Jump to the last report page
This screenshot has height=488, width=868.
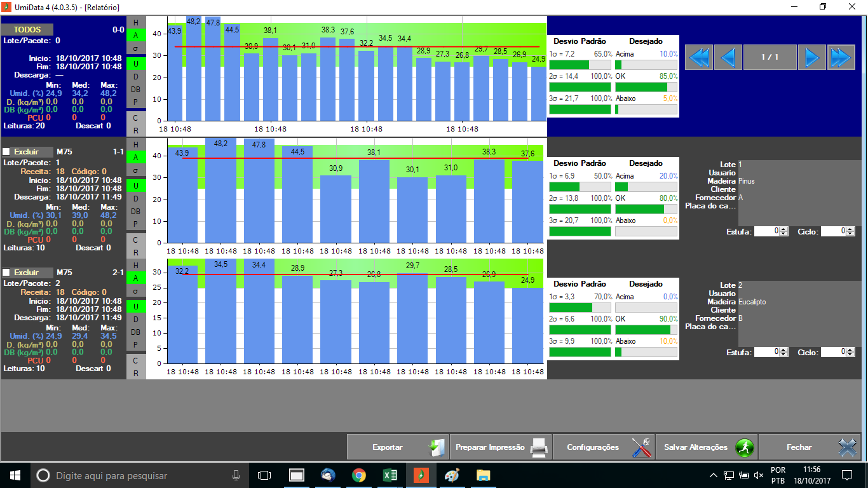[840, 58]
